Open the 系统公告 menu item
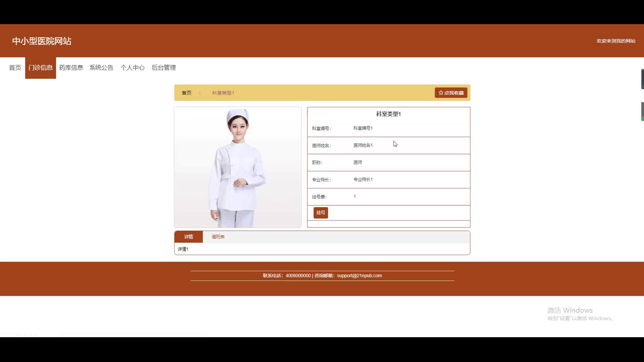The width and height of the screenshot is (644, 362). point(101,68)
